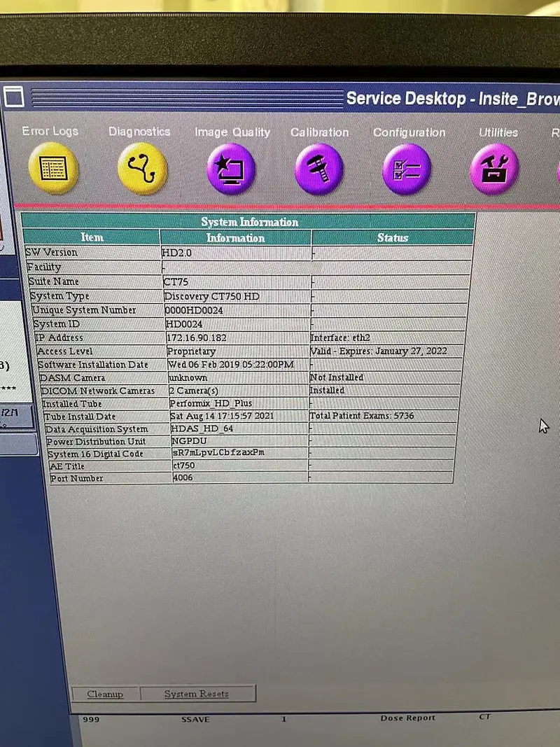Select Unique System Number 0000HD0024
This screenshot has height=747, width=560.
click(194, 311)
